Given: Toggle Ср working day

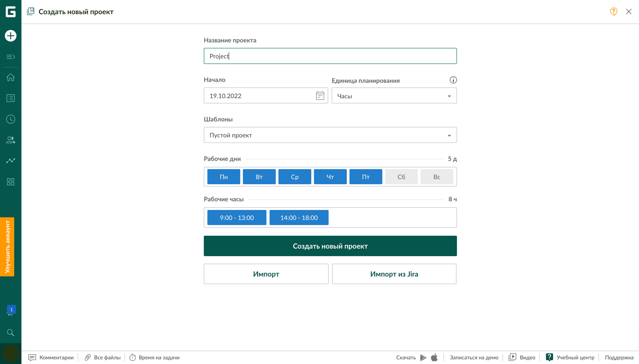Looking at the screenshot, I should pyautogui.click(x=295, y=177).
